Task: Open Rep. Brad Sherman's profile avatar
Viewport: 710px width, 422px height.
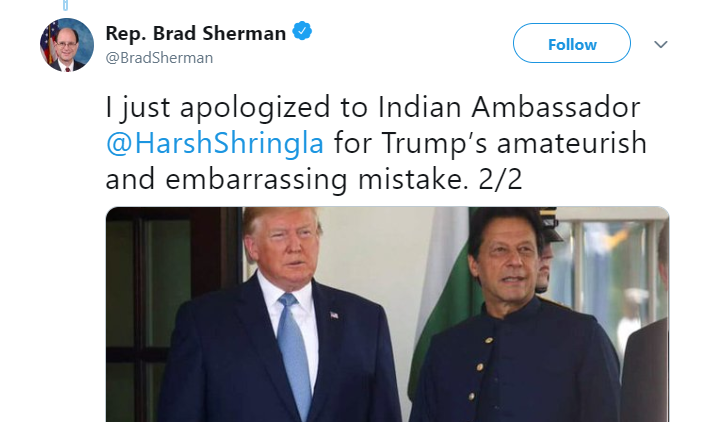Action: [67, 45]
